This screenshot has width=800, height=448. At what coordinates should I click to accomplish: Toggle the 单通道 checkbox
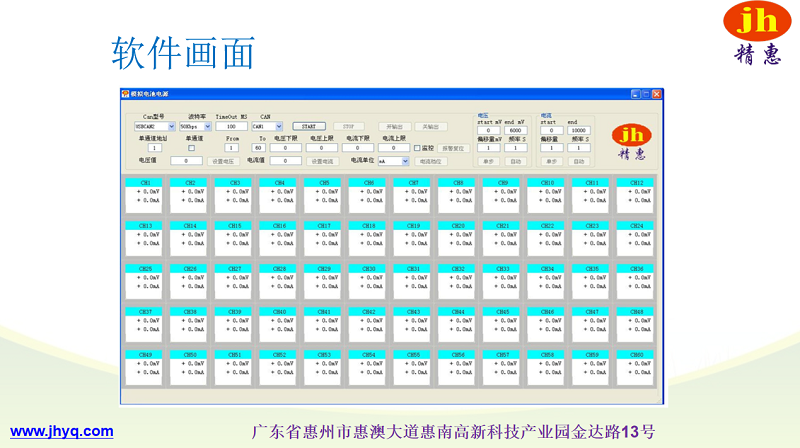191,148
